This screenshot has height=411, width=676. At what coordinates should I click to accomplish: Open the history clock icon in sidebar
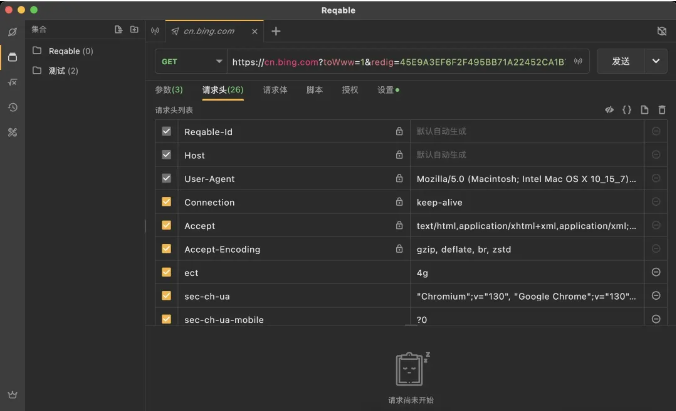[13, 107]
